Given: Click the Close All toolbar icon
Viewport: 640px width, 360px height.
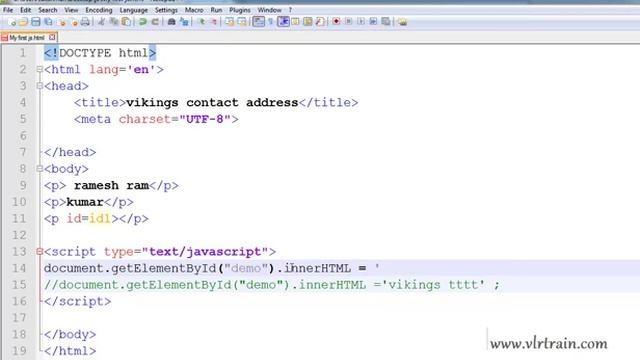Looking at the screenshot, I should point(74,22).
